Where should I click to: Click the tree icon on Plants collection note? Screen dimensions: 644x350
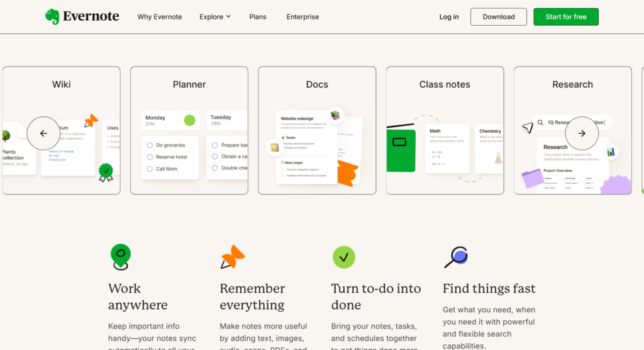tap(6, 136)
